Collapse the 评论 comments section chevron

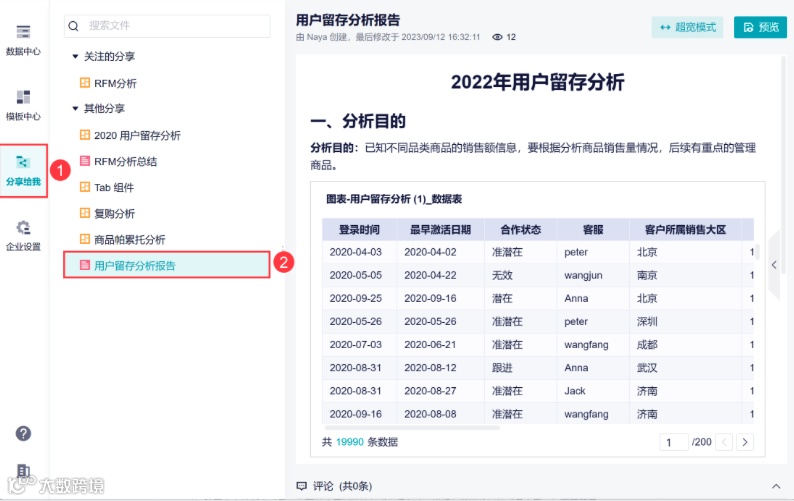point(776,486)
